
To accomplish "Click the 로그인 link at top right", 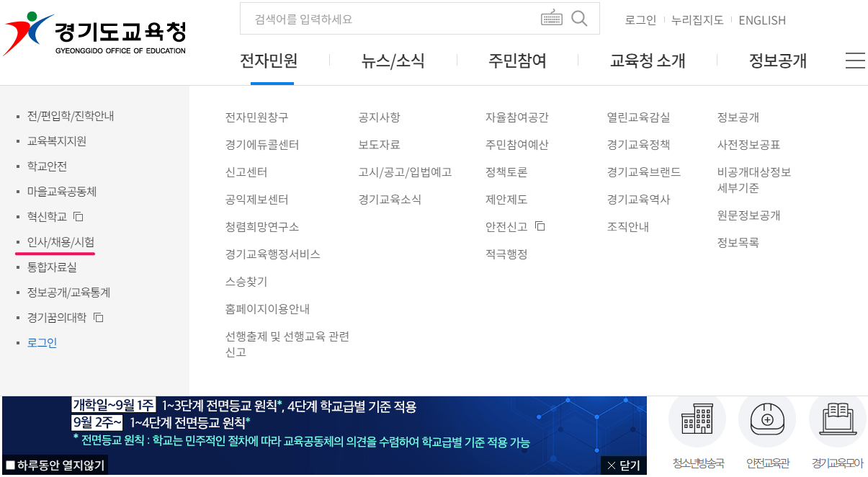I will click(640, 20).
